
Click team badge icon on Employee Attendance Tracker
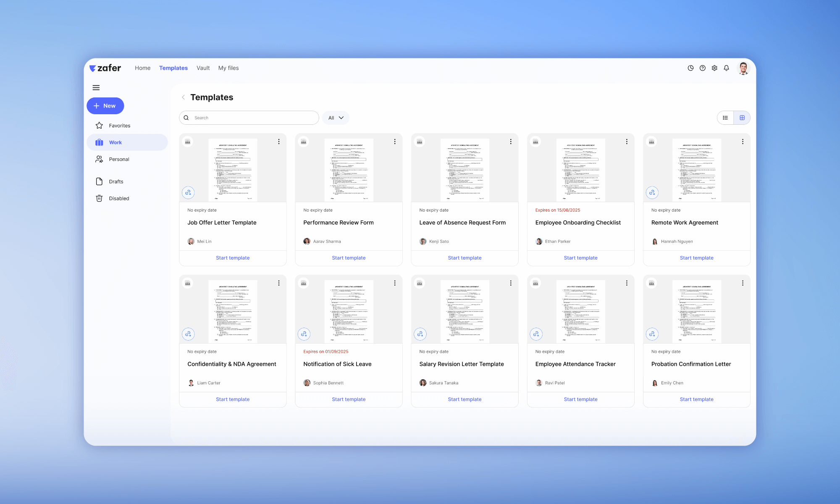pos(535,283)
